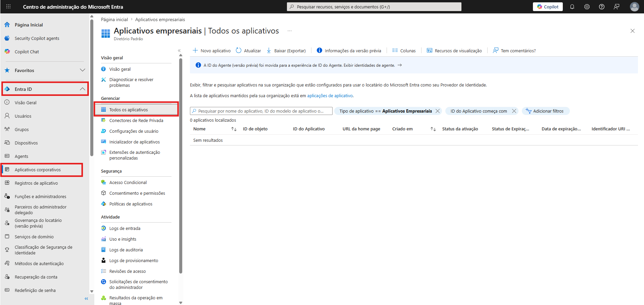
Task: Open the more options ellipsis beside title
Action: point(290,31)
